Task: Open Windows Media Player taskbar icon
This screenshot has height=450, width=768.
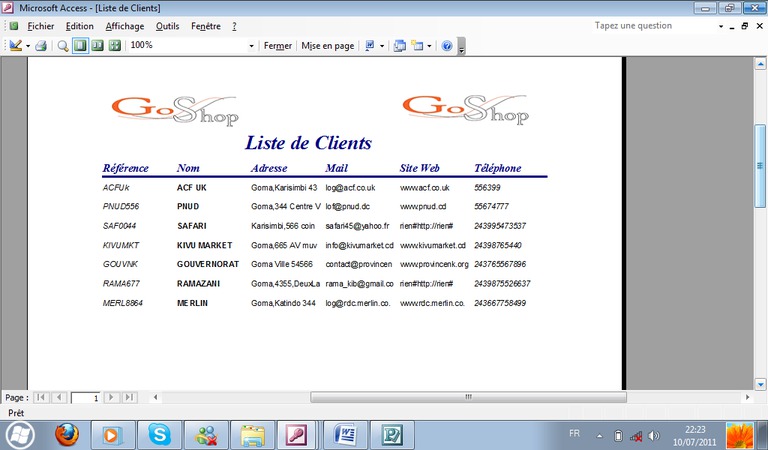Action: 112,435
